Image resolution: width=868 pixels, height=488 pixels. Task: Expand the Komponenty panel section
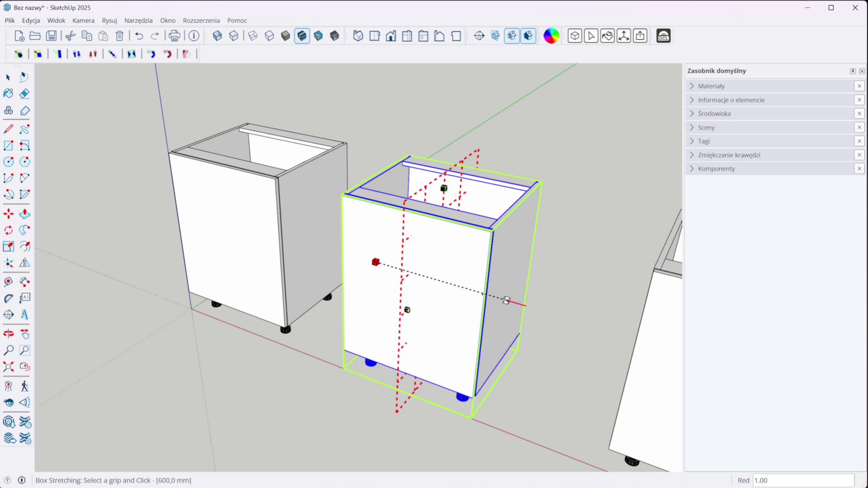click(716, 169)
